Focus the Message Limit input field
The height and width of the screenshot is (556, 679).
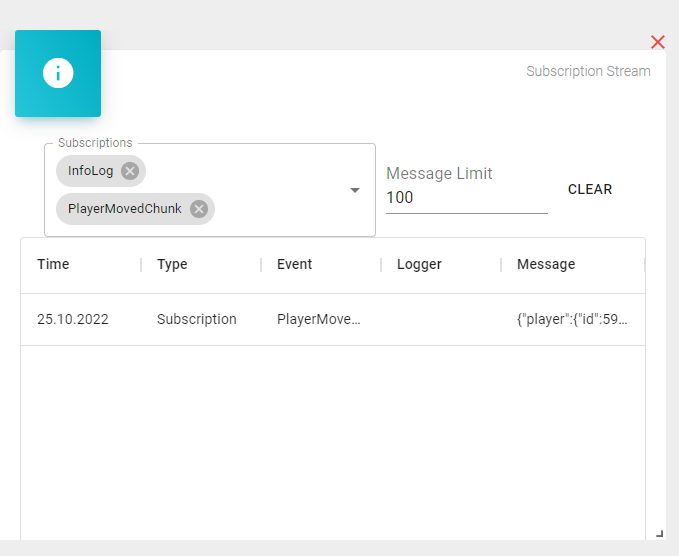tap(466, 198)
